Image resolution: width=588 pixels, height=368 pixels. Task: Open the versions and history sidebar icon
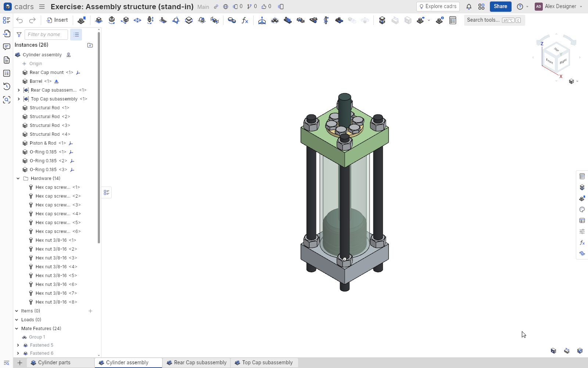pyautogui.click(x=7, y=86)
